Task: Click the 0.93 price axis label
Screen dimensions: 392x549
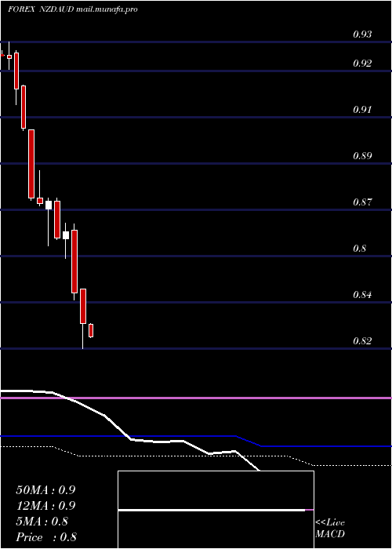Action: tap(362, 35)
